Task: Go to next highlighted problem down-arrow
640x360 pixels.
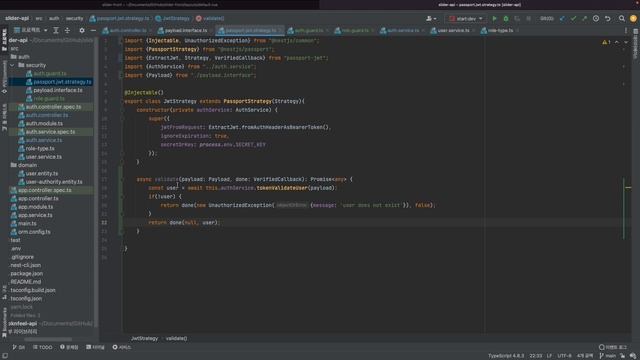Action: tap(626, 42)
